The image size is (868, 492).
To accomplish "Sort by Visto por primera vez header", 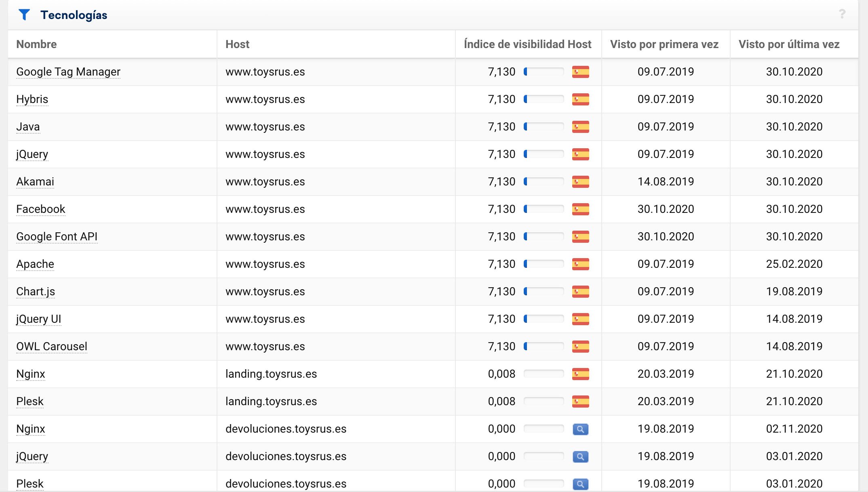I will (x=664, y=44).
